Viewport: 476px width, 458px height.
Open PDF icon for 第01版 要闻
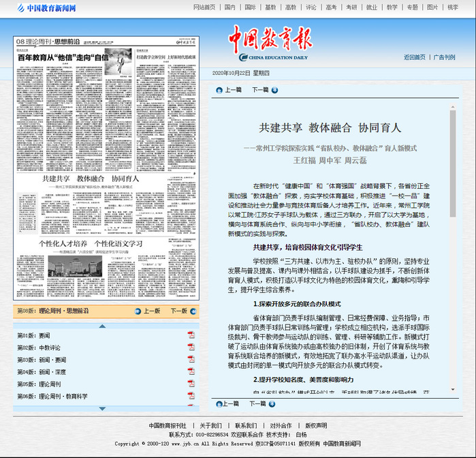pyautogui.click(x=191, y=335)
